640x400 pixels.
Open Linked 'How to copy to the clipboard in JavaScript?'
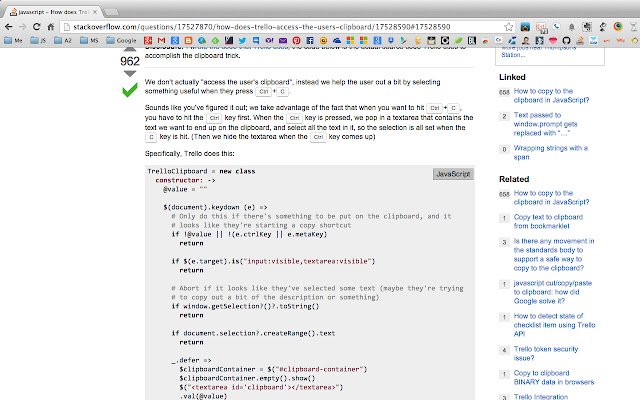point(551,96)
